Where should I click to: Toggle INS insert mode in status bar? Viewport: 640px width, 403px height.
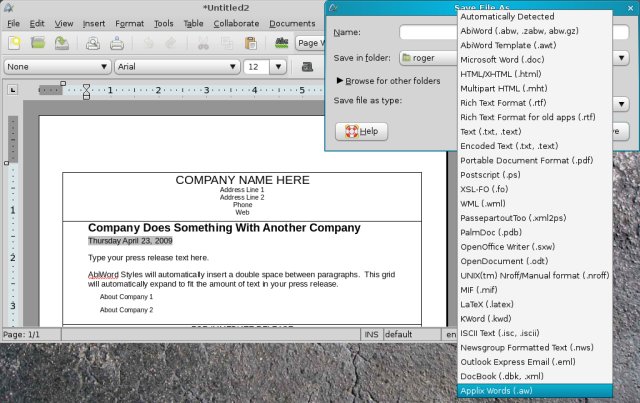371,334
